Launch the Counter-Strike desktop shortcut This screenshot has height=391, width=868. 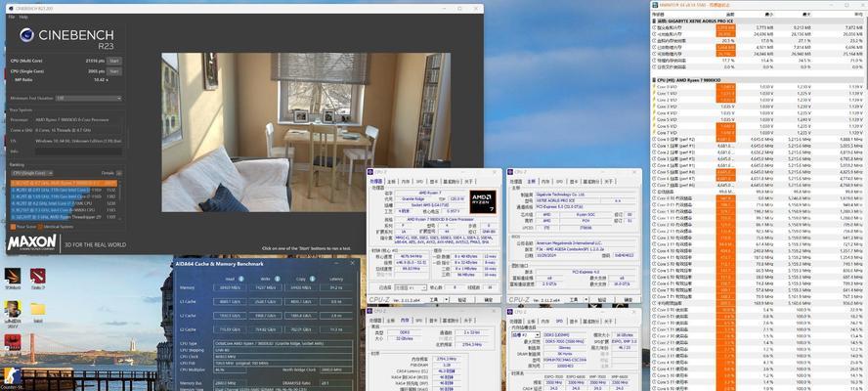click(x=12, y=375)
